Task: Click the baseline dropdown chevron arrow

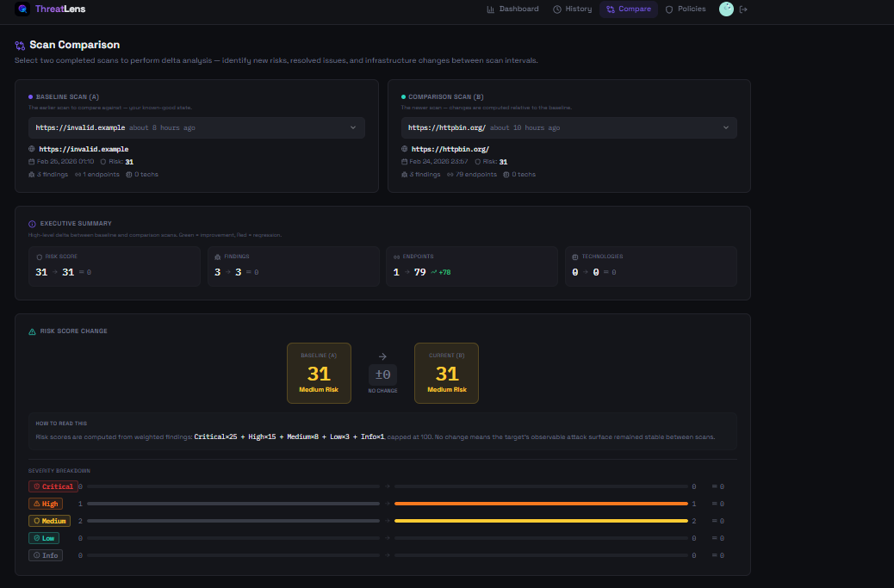Action: [353, 127]
